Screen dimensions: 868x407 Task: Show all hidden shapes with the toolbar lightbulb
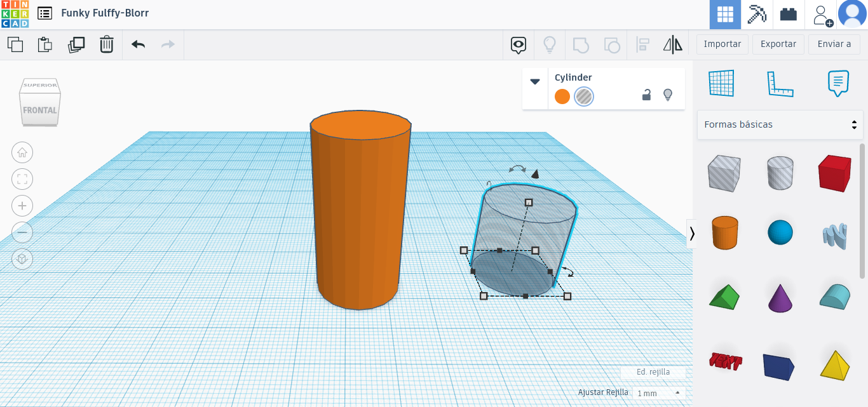tap(550, 44)
